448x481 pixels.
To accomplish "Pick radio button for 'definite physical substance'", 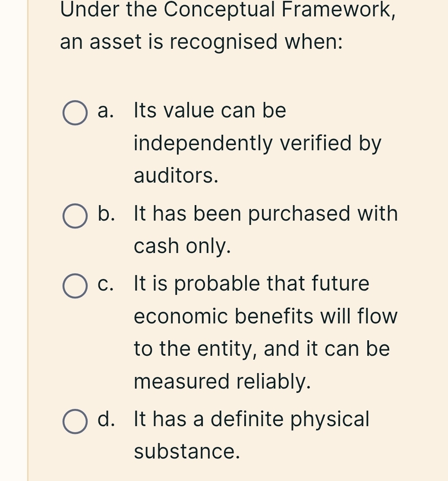I will click(x=75, y=421).
